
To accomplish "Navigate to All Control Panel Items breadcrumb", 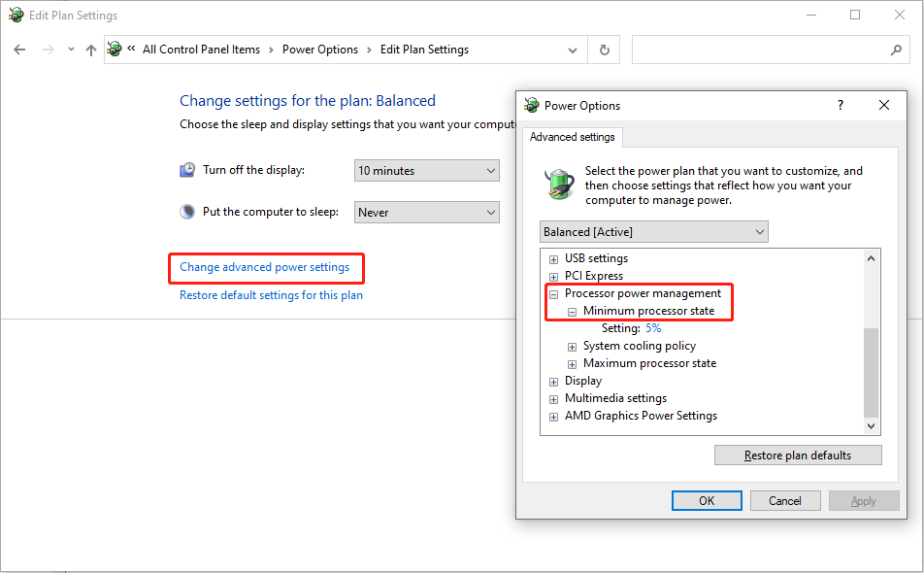I will click(201, 50).
